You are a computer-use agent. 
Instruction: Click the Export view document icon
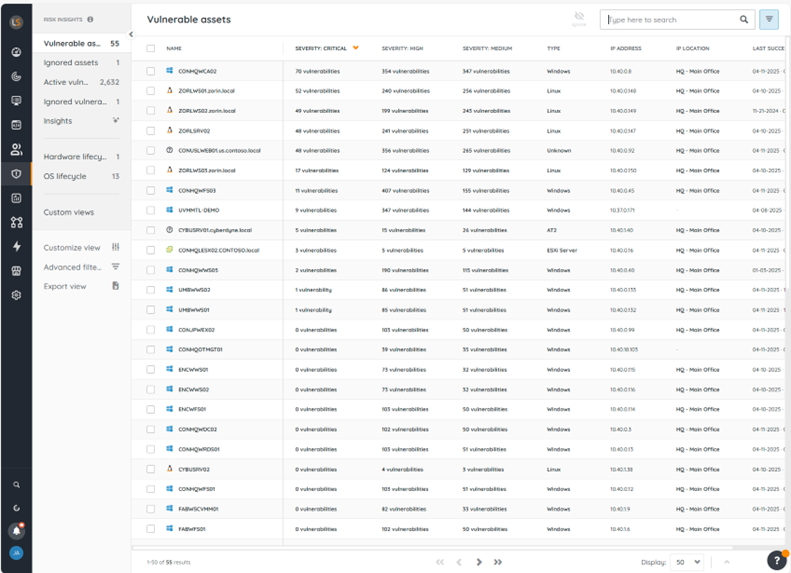pos(116,286)
